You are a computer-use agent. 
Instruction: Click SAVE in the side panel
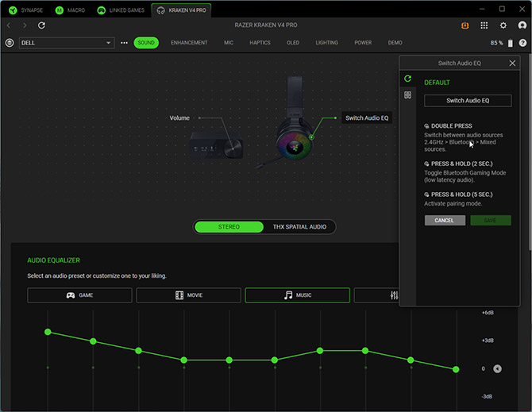pyautogui.click(x=491, y=221)
